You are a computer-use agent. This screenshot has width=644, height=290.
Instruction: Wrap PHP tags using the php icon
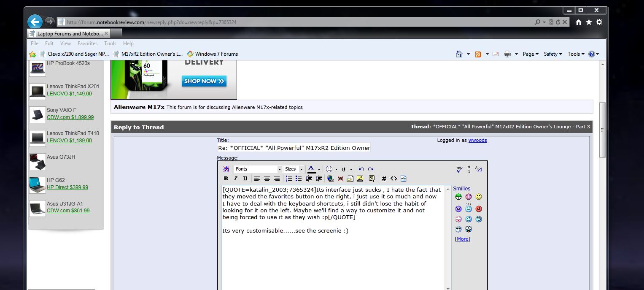tap(403, 179)
